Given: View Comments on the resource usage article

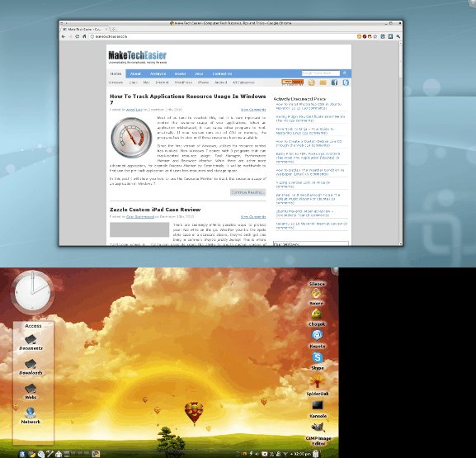Looking at the screenshot, I should tap(253, 109).
